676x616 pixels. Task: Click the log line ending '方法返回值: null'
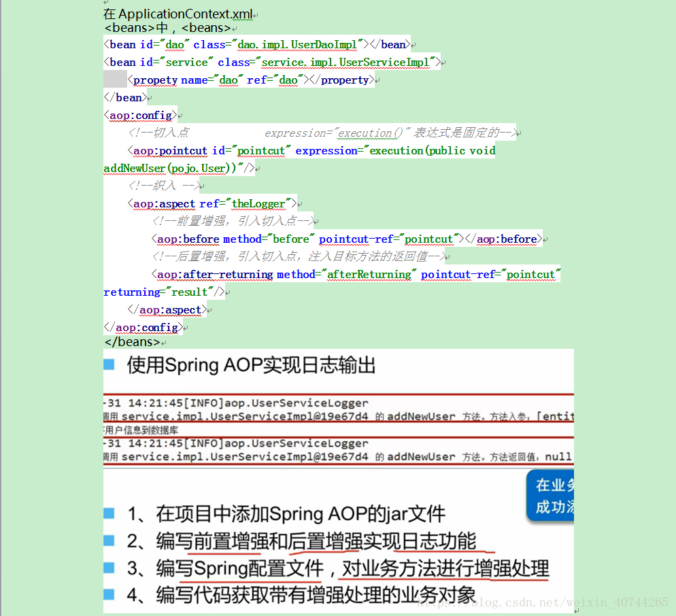[337, 456]
